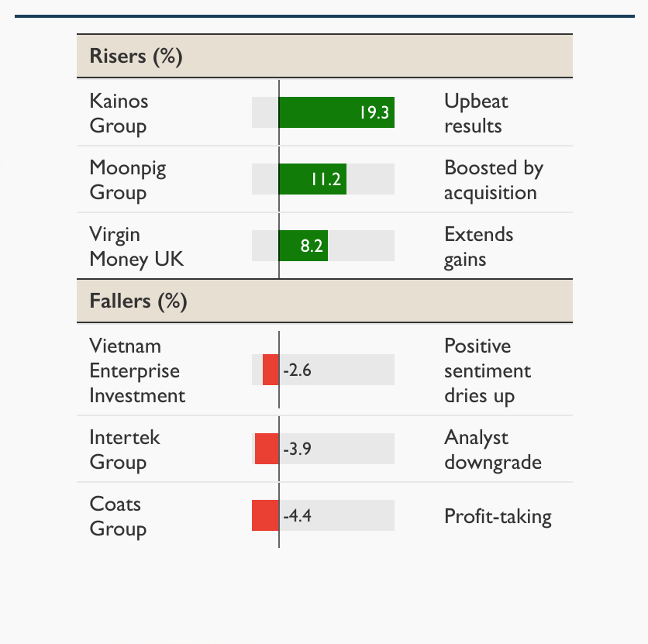Select the Moonpig Group company label

(x=128, y=180)
